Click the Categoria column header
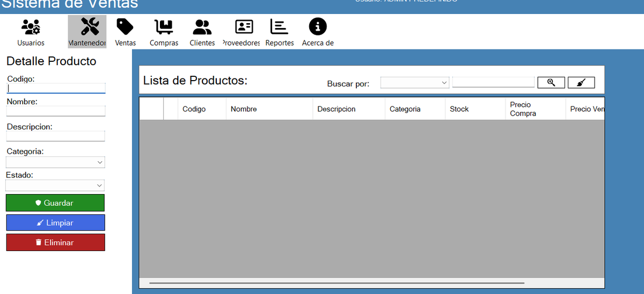 415,109
